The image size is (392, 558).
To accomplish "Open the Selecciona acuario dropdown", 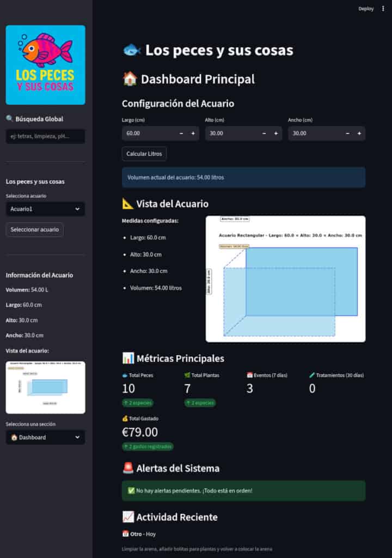I will (45, 209).
